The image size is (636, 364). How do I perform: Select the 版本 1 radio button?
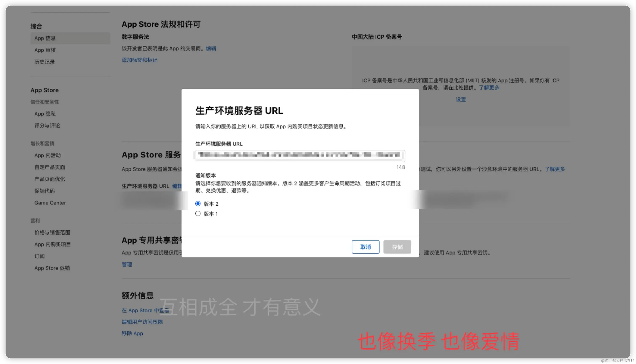tap(198, 214)
